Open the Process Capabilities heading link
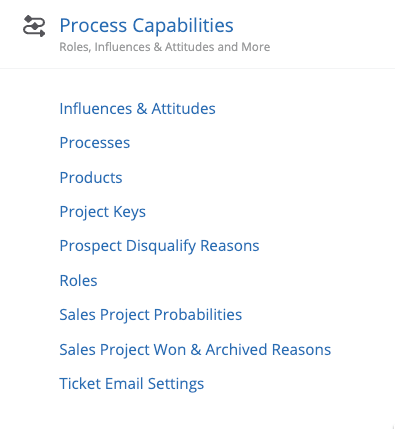This screenshot has width=395, height=429. [x=146, y=25]
